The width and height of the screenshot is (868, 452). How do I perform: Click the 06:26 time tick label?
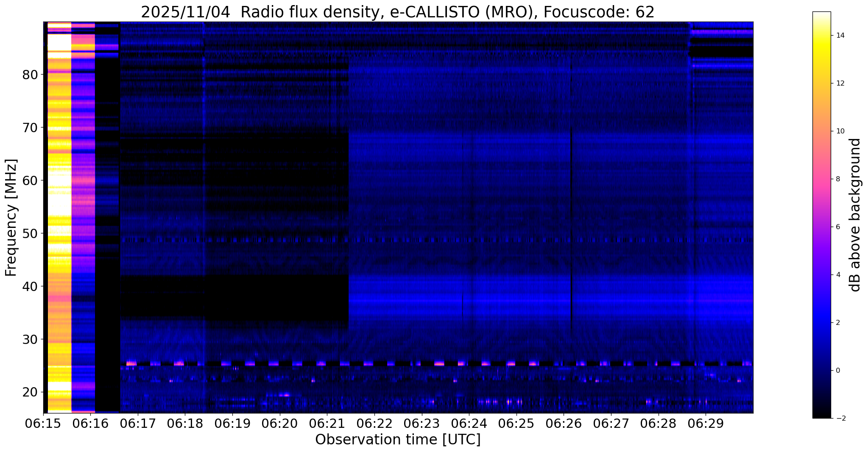point(564,424)
